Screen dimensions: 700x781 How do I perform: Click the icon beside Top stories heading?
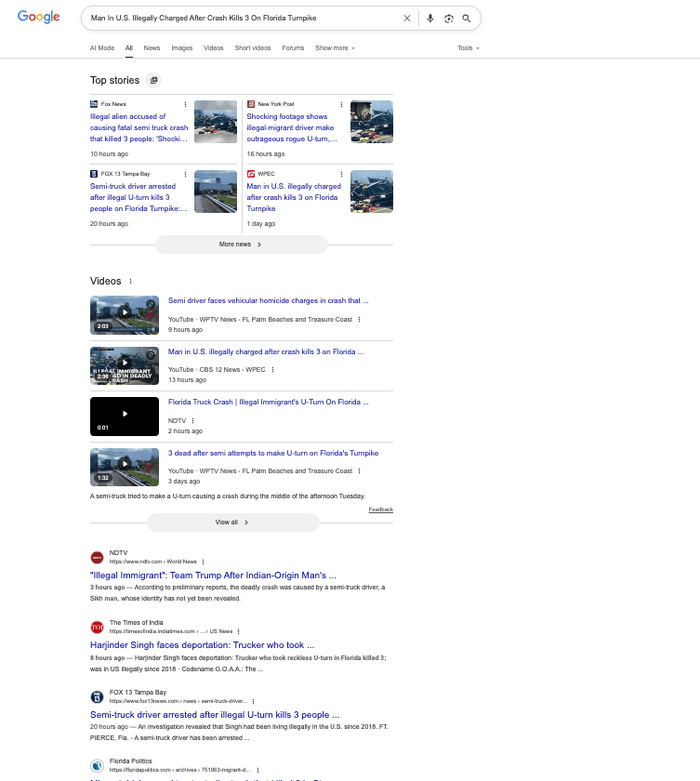click(x=153, y=80)
